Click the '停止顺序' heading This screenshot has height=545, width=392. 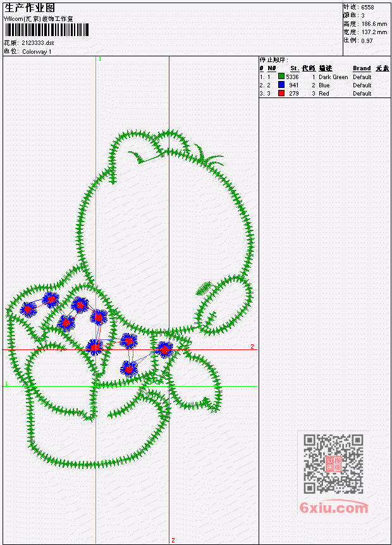274,60
